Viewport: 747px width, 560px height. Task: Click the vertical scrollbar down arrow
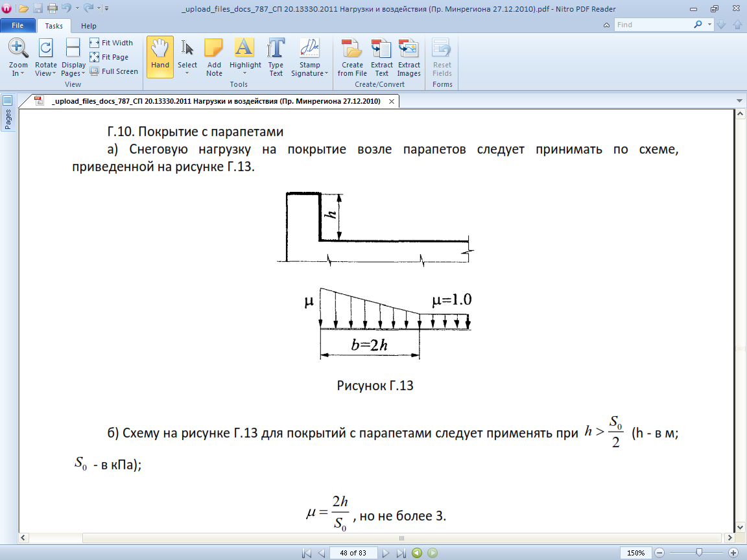[741, 527]
